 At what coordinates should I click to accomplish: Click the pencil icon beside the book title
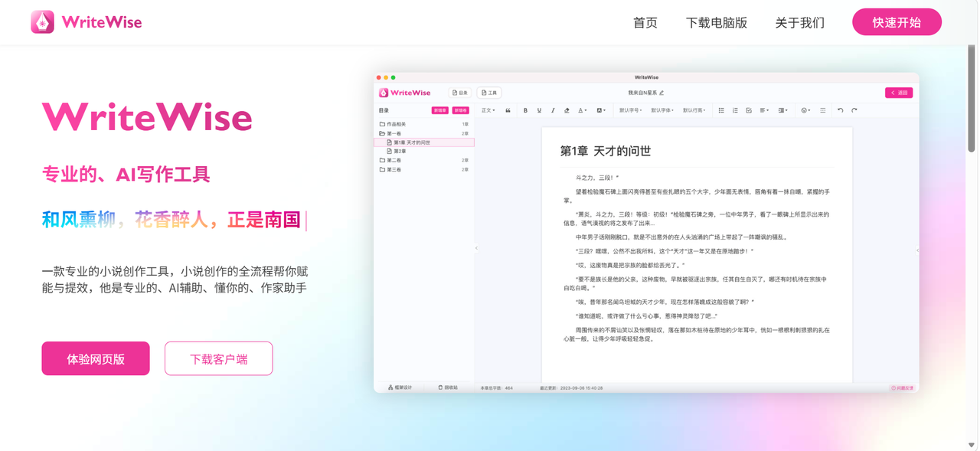point(662,93)
